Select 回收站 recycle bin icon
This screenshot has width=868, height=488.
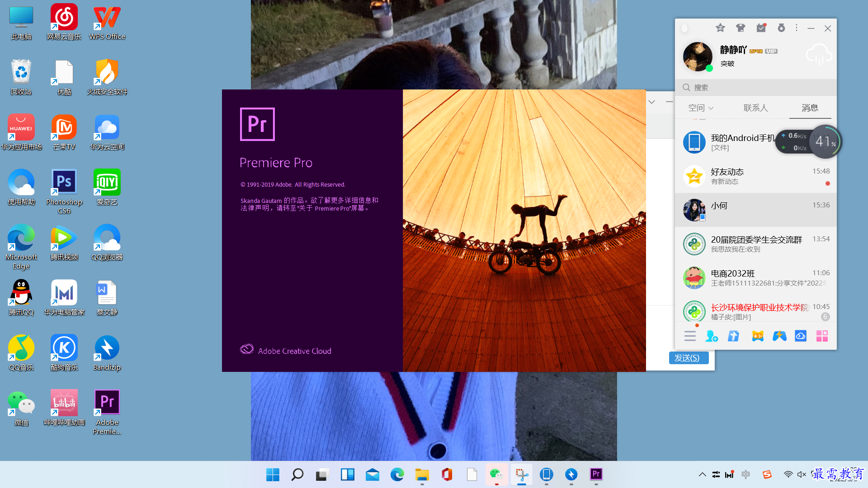click(21, 76)
